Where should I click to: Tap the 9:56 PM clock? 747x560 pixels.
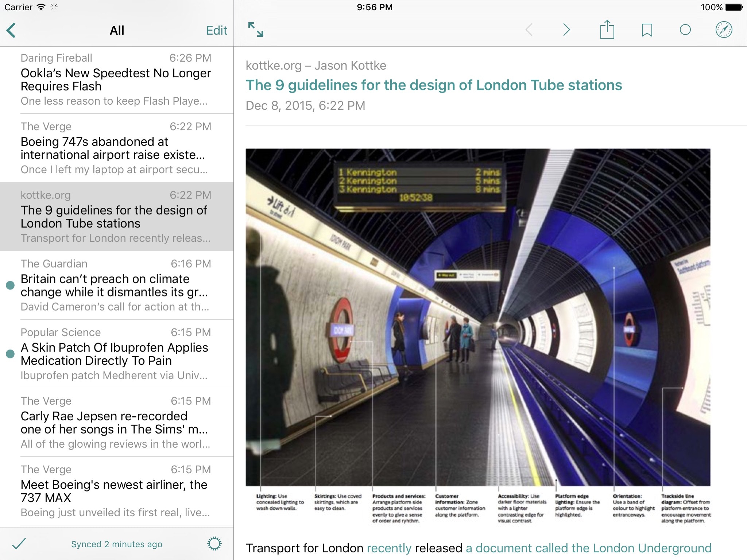[x=375, y=7]
